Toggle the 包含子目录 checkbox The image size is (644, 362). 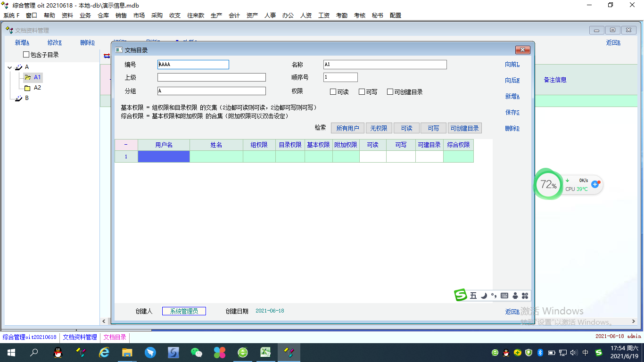tap(26, 55)
